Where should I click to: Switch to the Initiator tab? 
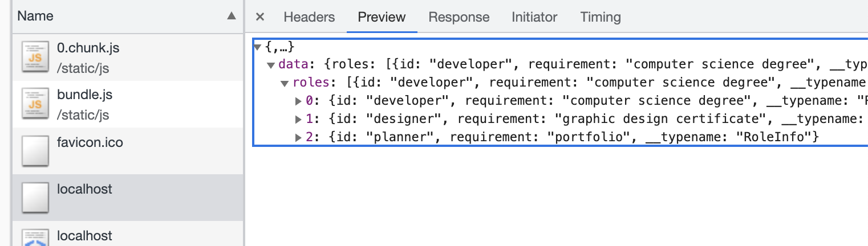click(535, 17)
